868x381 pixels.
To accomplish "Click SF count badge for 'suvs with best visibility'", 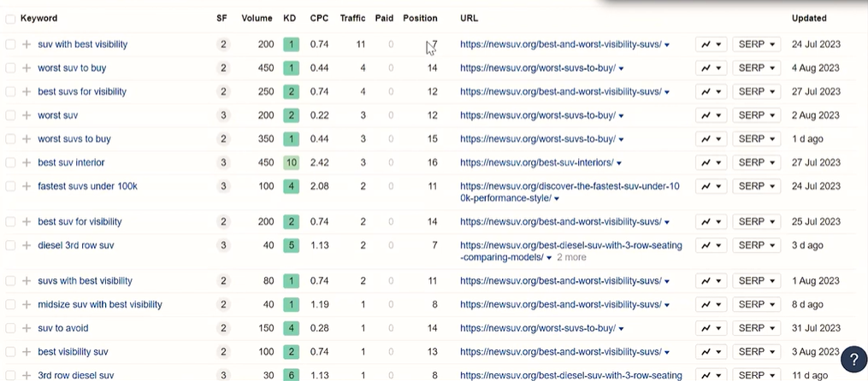I will click(223, 280).
